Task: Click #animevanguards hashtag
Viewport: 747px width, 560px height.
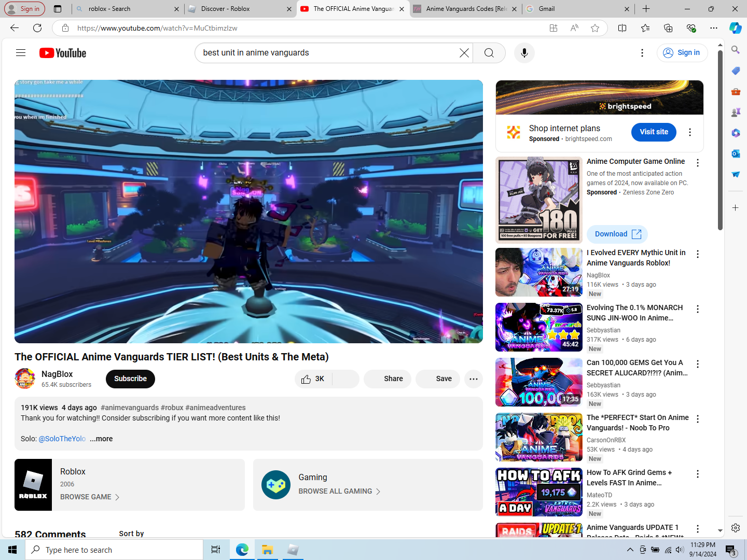Action: (130, 408)
